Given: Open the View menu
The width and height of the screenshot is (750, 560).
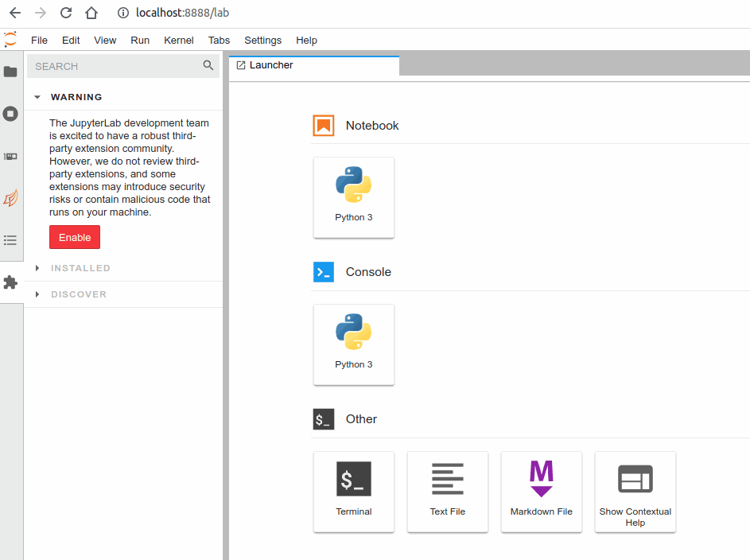Looking at the screenshot, I should click(x=105, y=41).
